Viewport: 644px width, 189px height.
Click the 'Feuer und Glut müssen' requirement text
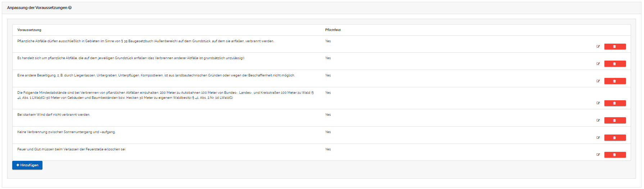71,149
